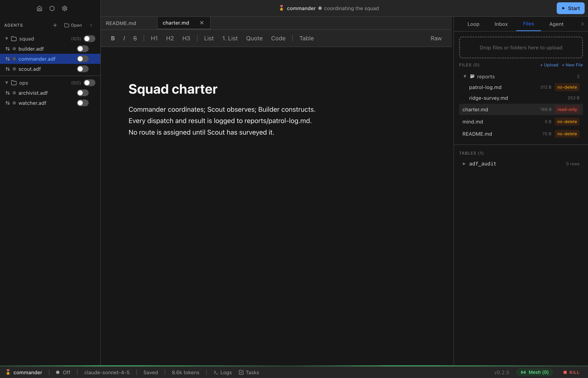Apply H2 heading style
This screenshot has width=588, height=378.
[170, 38]
